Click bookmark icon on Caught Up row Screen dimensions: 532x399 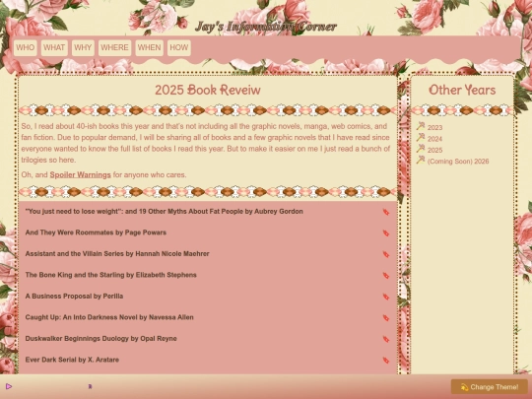click(x=386, y=318)
